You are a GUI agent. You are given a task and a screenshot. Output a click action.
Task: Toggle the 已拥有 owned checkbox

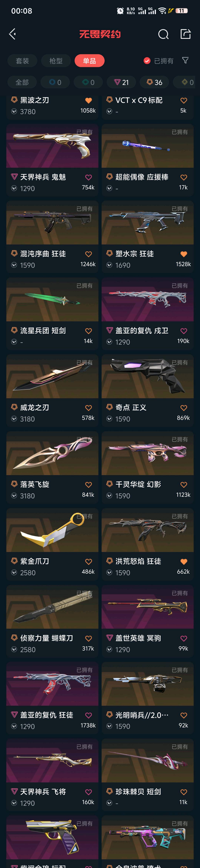(x=147, y=61)
